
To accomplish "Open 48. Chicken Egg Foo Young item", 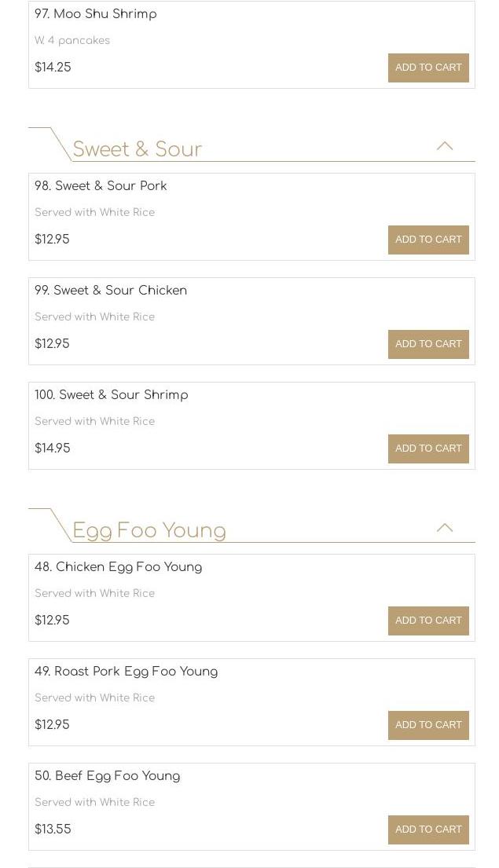I will coord(118,568).
